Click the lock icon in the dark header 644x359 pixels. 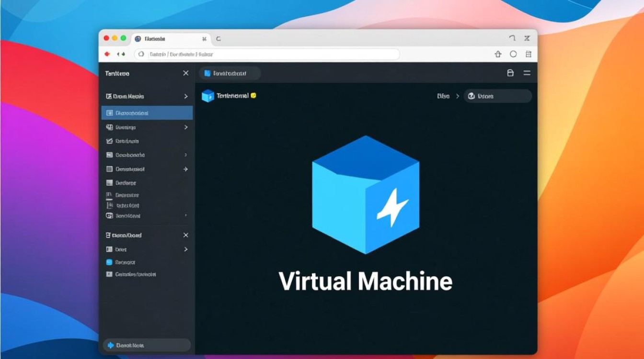point(510,73)
